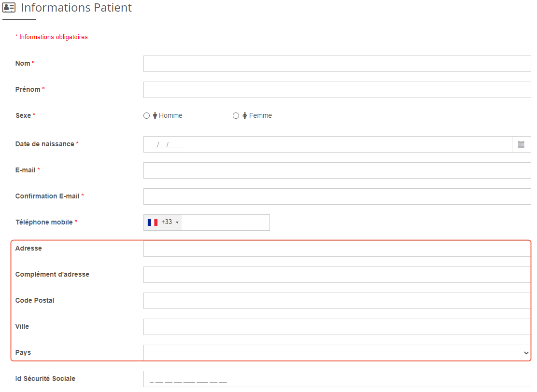The height and width of the screenshot is (392, 537).
Task: Focus the Date de naissance field
Action: (x=327, y=144)
